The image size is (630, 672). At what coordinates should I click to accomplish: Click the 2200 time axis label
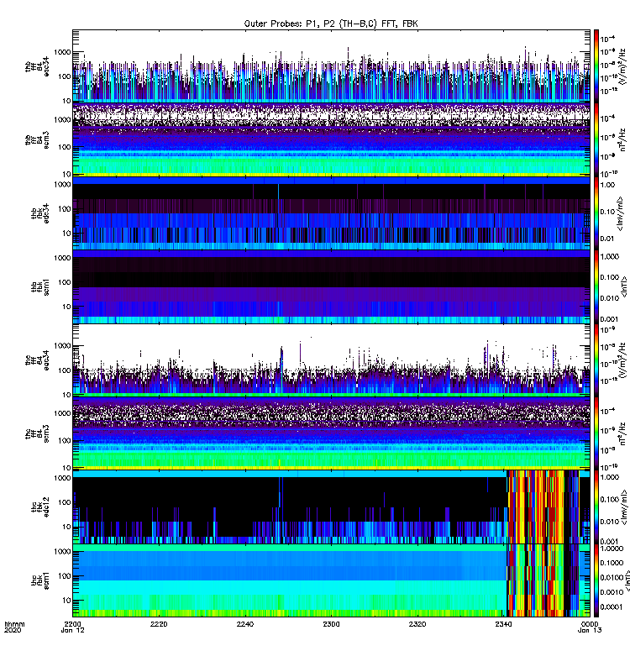(72, 624)
